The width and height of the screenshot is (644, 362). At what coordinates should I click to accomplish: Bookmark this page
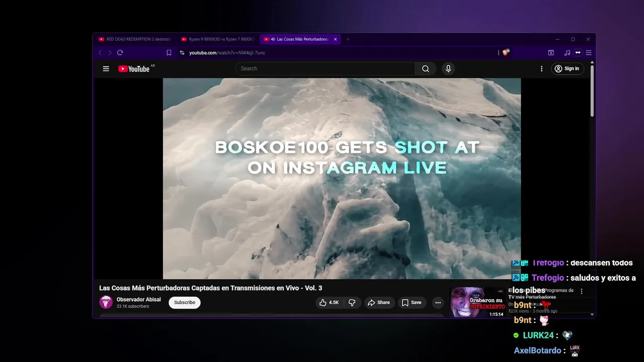tap(169, 53)
